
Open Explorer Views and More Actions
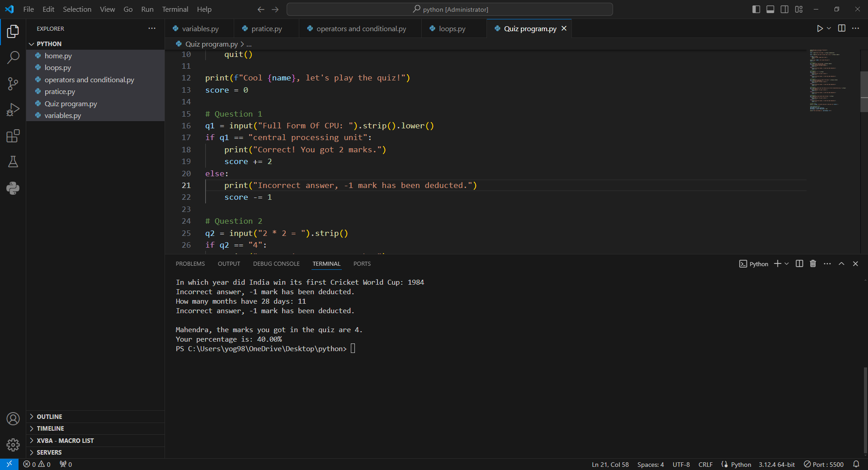coord(152,28)
